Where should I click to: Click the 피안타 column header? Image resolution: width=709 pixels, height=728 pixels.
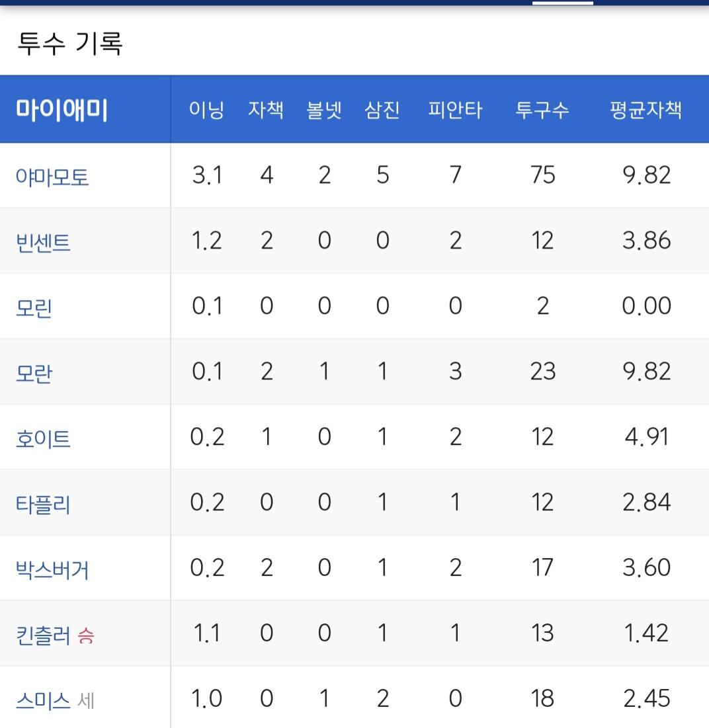click(455, 110)
